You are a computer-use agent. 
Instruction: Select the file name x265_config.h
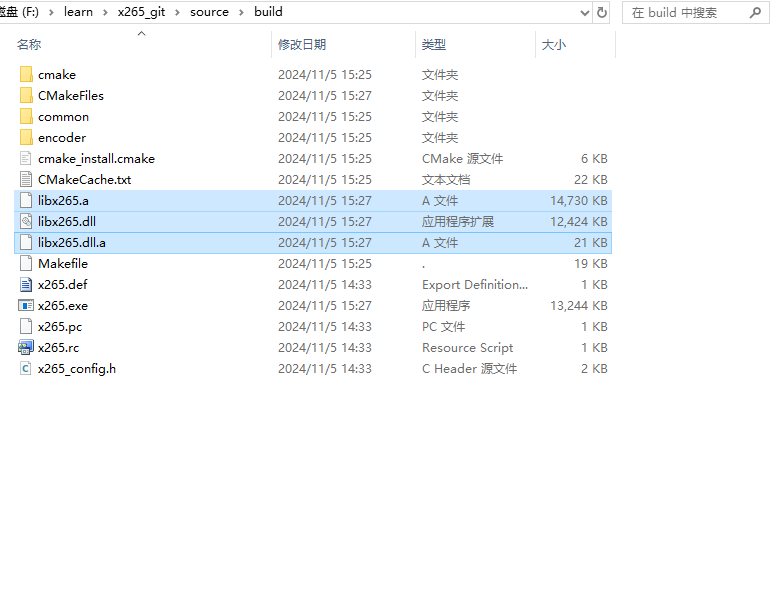[77, 369]
